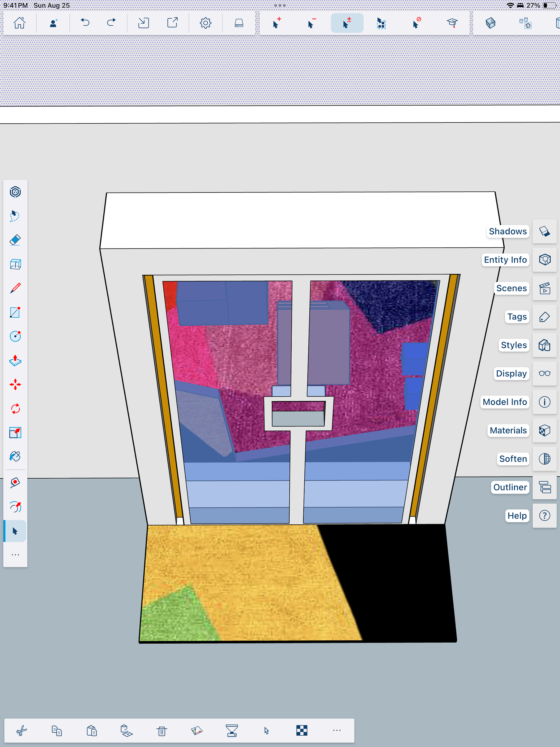Viewport: 560px width, 747px height.
Task: Paste from clipboard in bottom toolbar
Action: click(92, 730)
